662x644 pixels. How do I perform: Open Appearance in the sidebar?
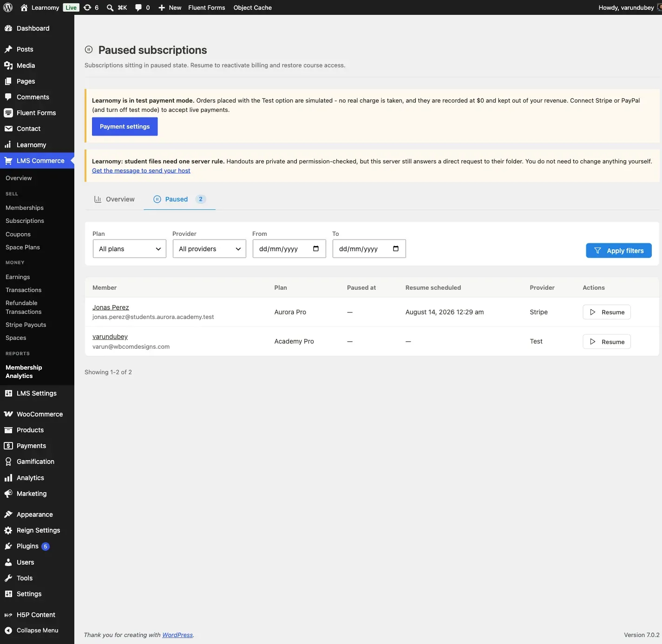(37, 514)
